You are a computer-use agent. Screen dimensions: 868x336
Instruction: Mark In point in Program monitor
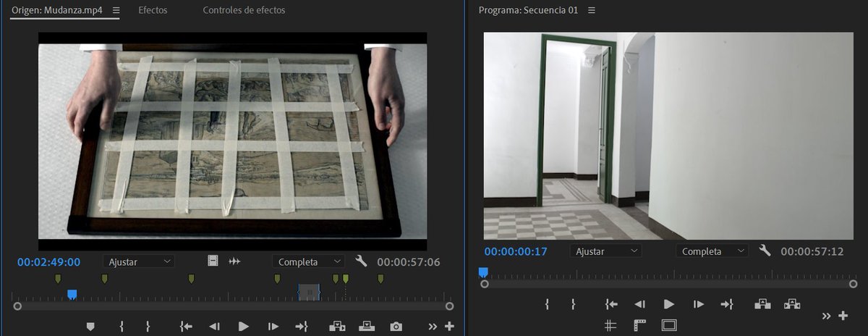point(547,304)
